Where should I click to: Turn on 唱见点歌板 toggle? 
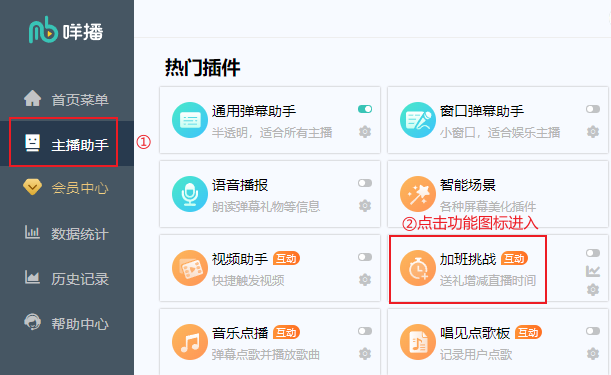click(x=593, y=331)
